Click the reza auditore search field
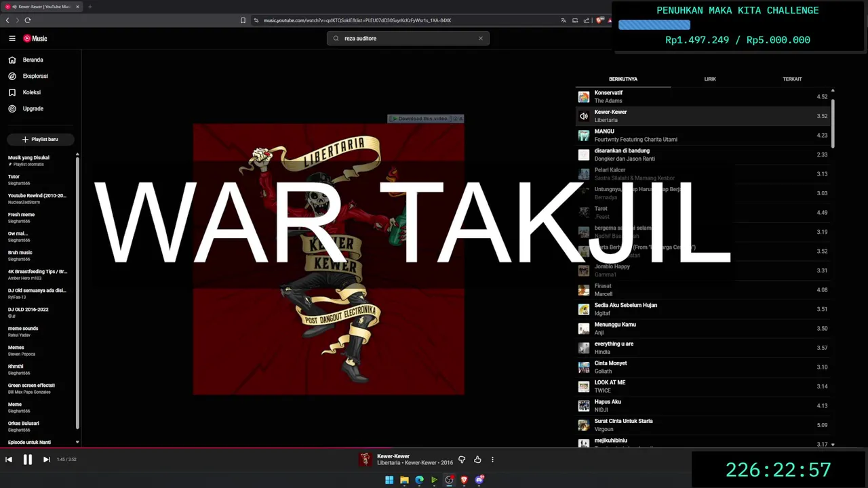This screenshot has width=868, height=488. pyautogui.click(x=408, y=39)
